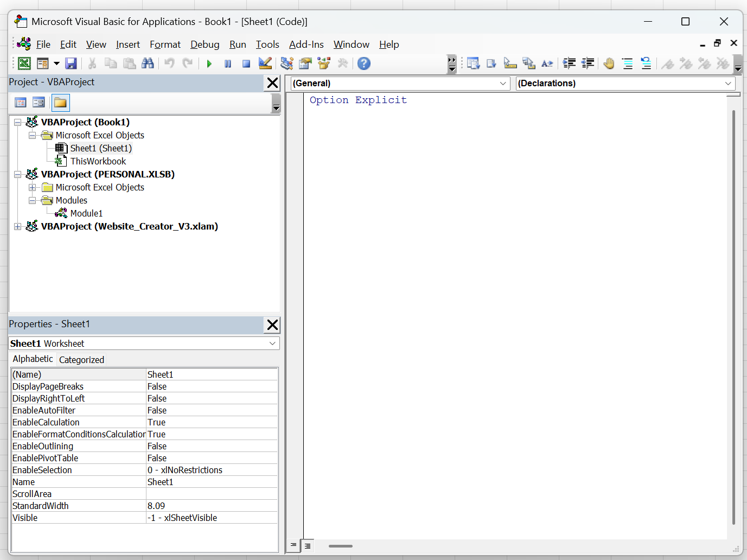Click the Cut scissors icon
This screenshot has height=560, width=747.
[92, 63]
